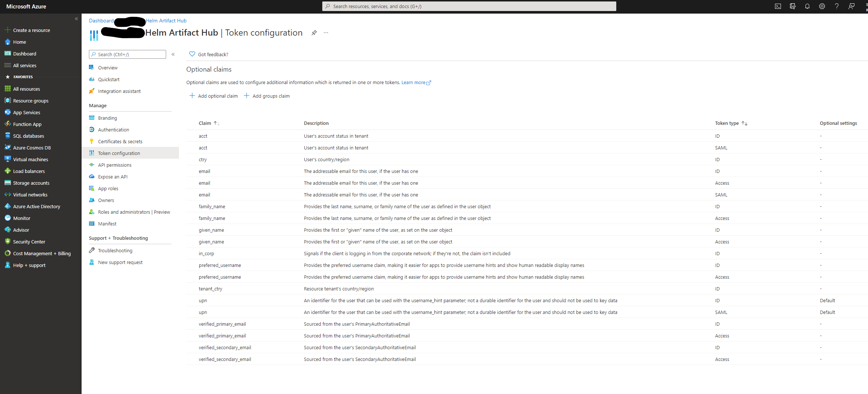
Task: Open the Learn more link about optional claims
Action: [x=414, y=82]
